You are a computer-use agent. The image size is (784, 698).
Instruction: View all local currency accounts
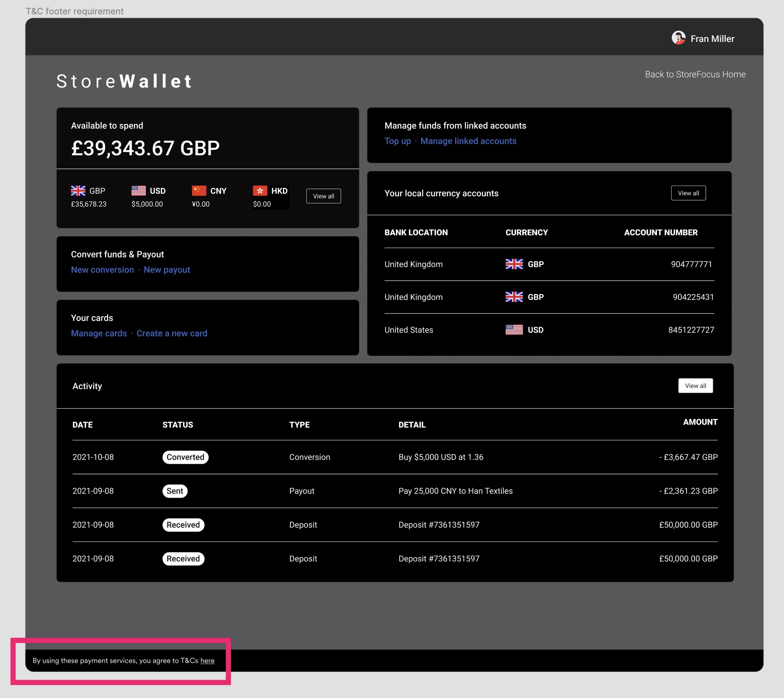click(688, 193)
